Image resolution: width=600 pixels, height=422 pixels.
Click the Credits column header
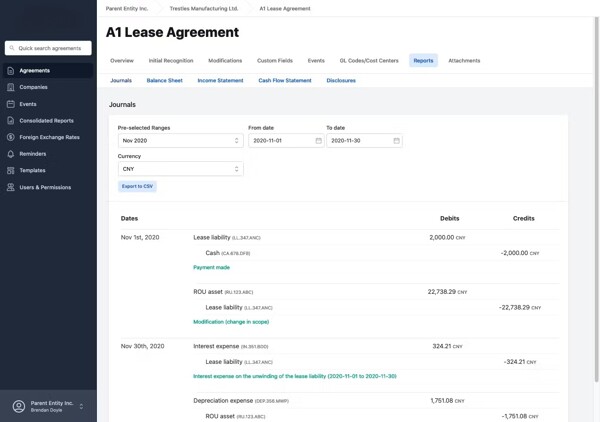click(x=523, y=218)
